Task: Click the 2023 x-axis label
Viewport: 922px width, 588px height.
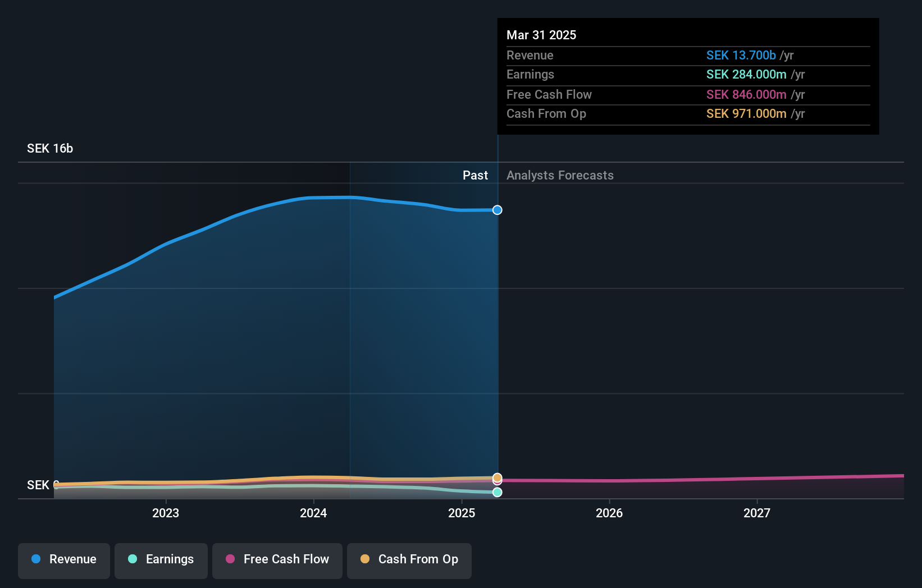Action: [x=166, y=513]
